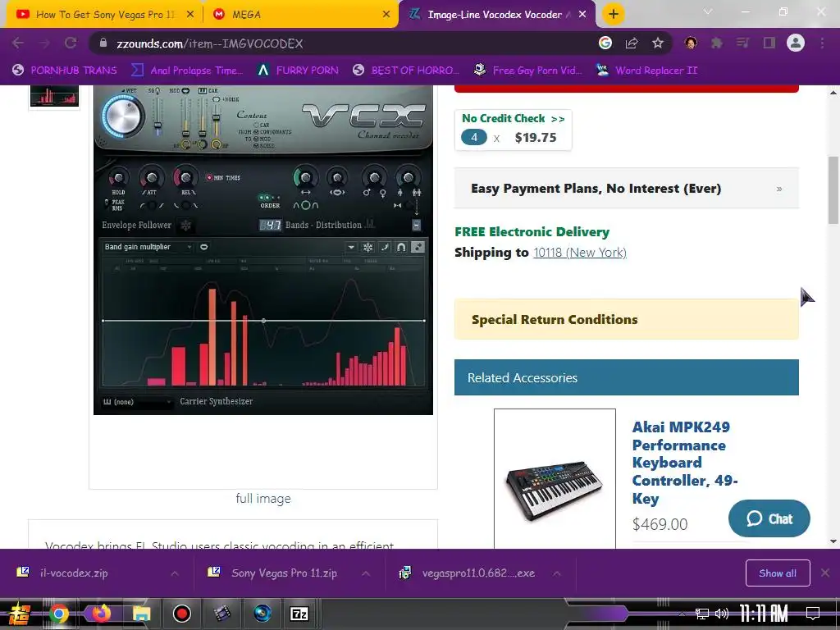This screenshot has height=630, width=840.
Task: Bookmark this page with the star
Action: click(658, 43)
